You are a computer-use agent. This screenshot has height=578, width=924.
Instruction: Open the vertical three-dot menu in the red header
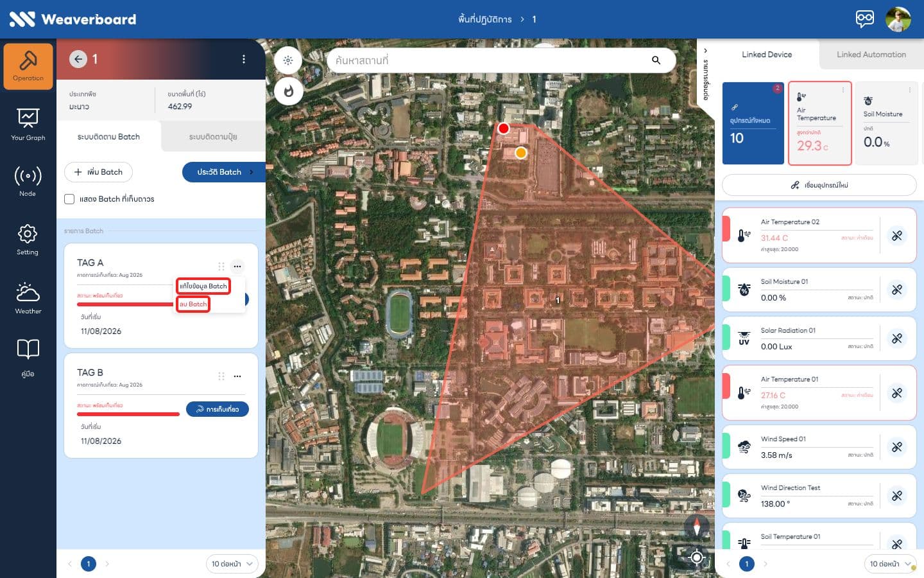point(244,59)
